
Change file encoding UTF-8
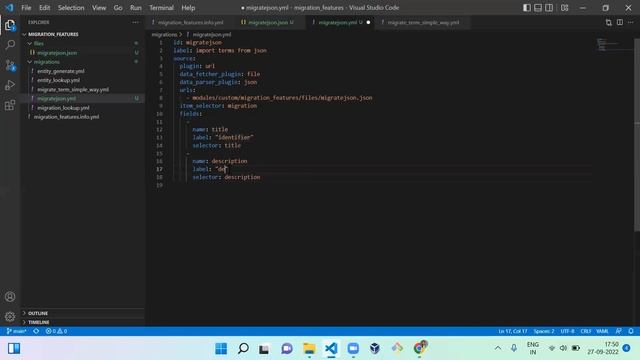tap(567, 331)
